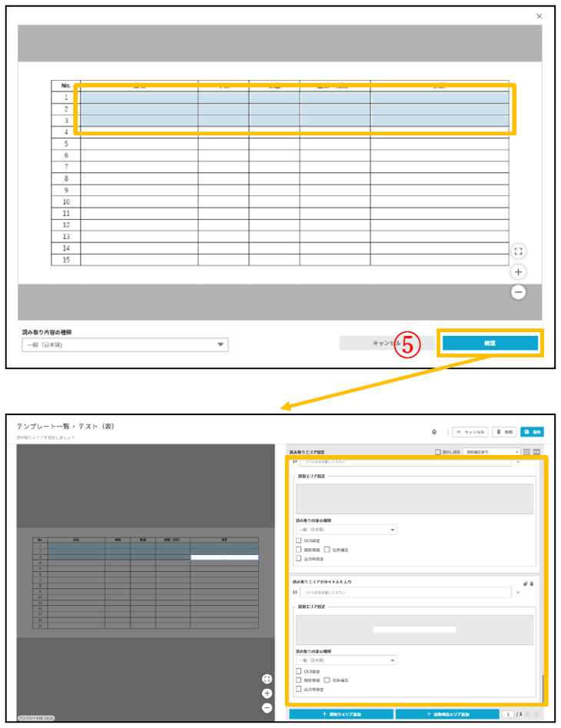Click the zoom out icon in the top dialog
The image size is (561, 728).
(x=519, y=292)
